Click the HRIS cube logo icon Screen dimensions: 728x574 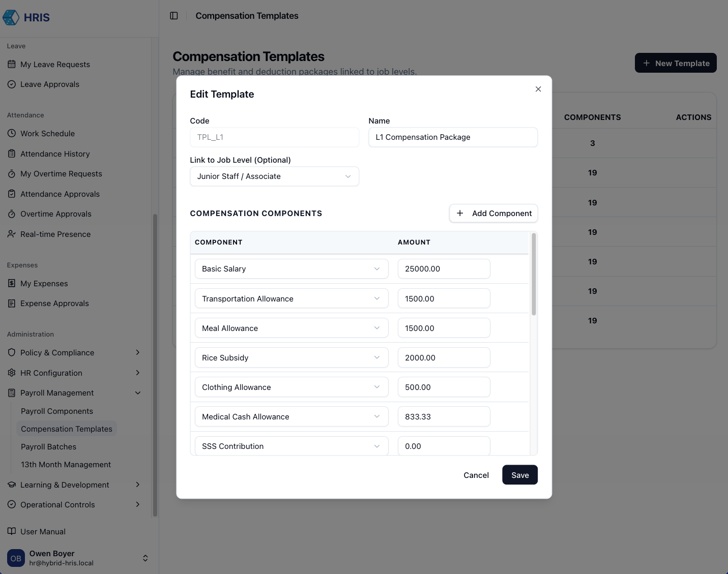pyautogui.click(x=11, y=17)
